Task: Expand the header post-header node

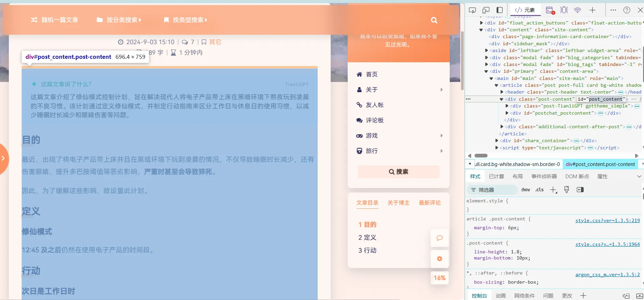Action: point(502,92)
